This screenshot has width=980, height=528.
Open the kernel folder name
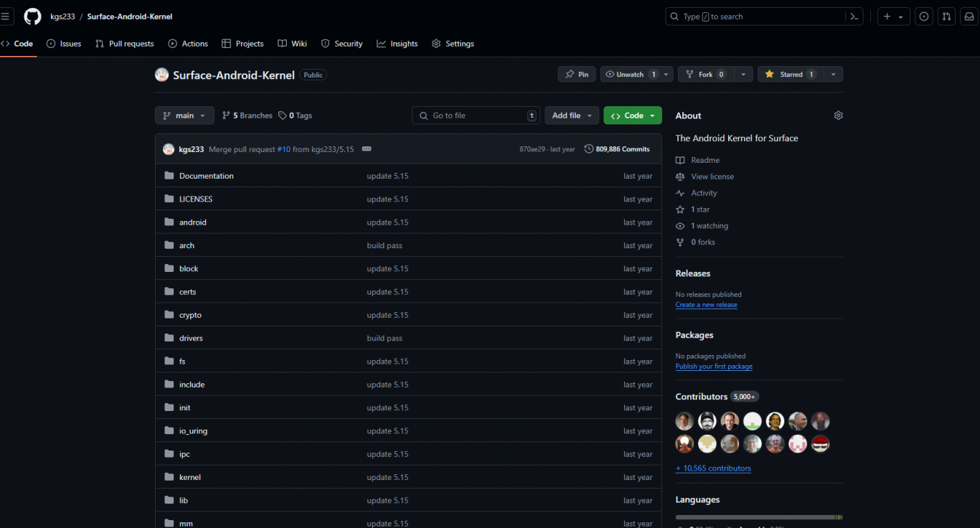(190, 477)
